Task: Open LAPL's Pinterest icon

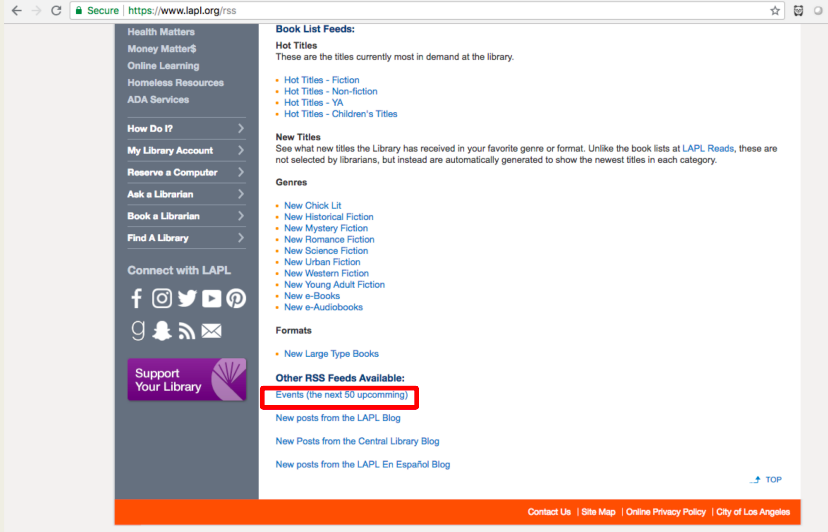Action: coord(236,298)
